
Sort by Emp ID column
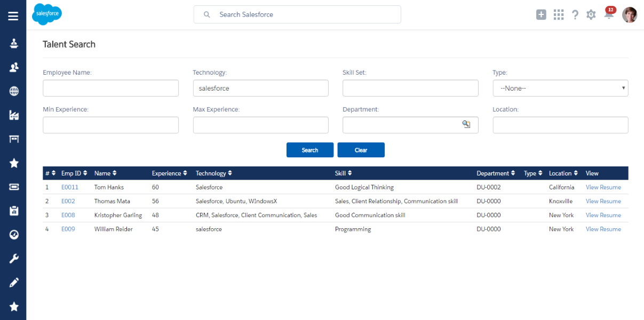pyautogui.click(x=74, y=173)
